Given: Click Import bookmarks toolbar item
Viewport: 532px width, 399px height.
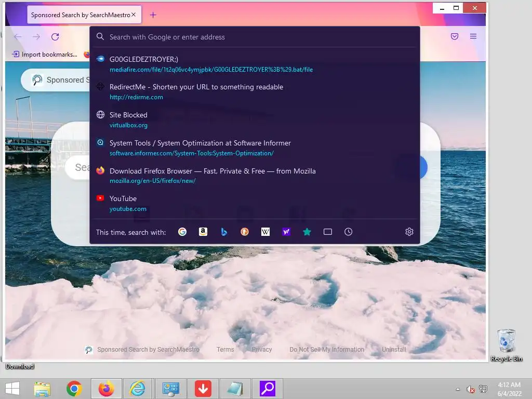Looking at the screenshot, I should pos(45,54).
